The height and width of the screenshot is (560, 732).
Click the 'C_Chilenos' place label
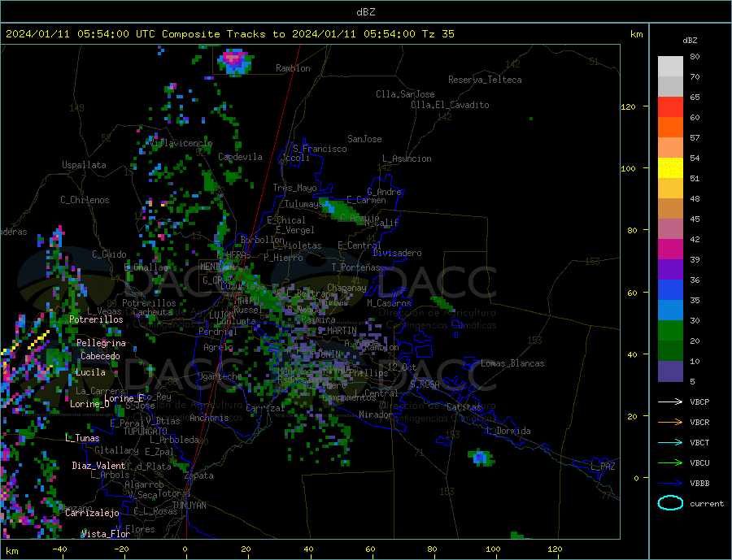click(85, 200)
